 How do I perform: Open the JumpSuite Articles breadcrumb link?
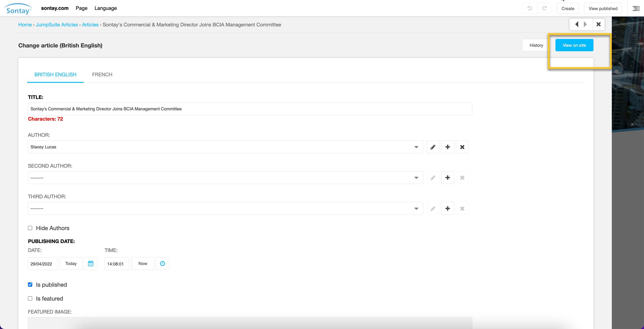pos(57,25)
